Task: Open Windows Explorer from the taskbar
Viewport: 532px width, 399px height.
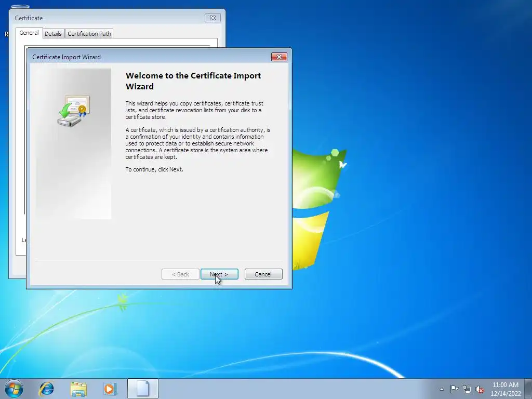Action: [x=78, y=389]
